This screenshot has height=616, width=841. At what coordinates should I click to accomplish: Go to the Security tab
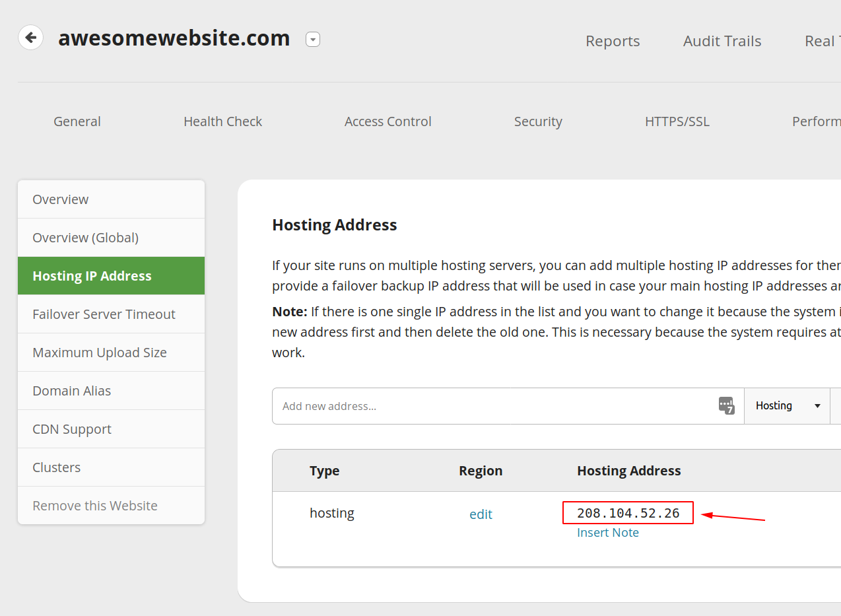[x=538, y=121]
